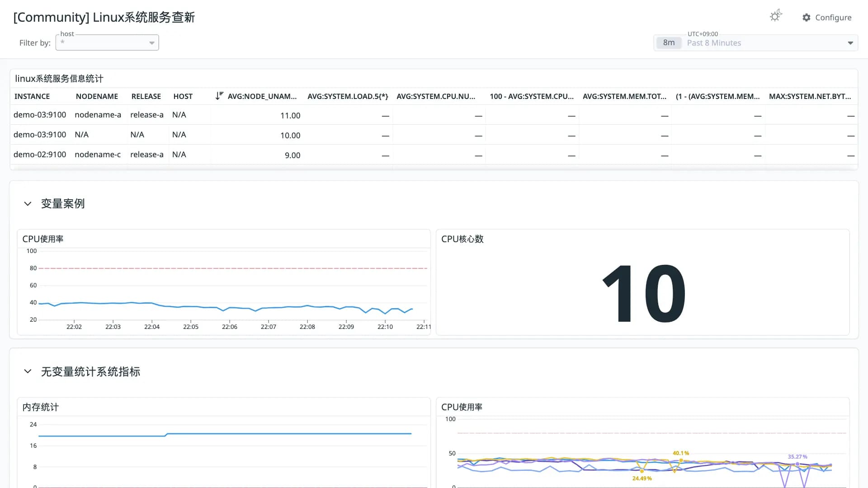Click the 11.00 value cell
Viewport: 868px width, 488px height.
pos(290,116)
